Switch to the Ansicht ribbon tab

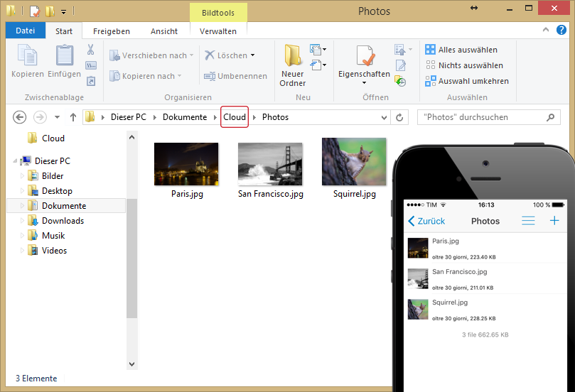(x=163, y=31)
